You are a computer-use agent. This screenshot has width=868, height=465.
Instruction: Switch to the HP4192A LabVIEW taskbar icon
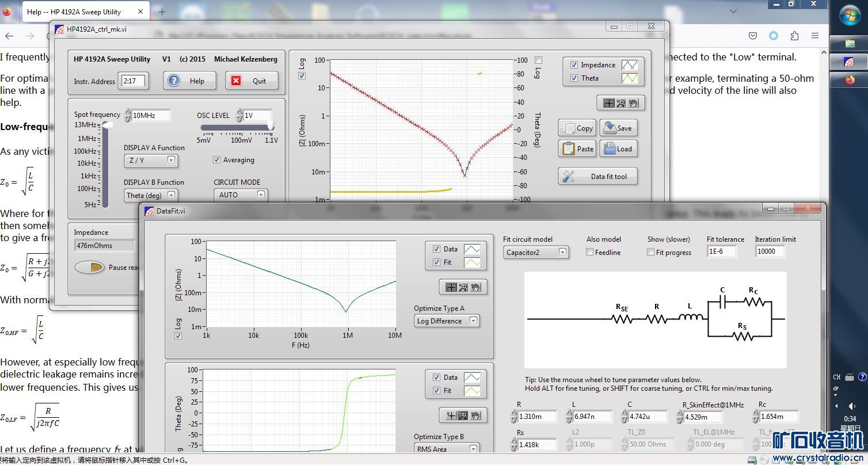click(x=850, y=62)
